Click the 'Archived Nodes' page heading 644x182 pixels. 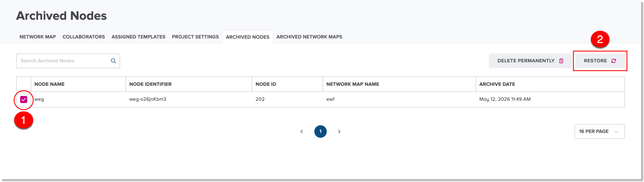tap(61, 16)
